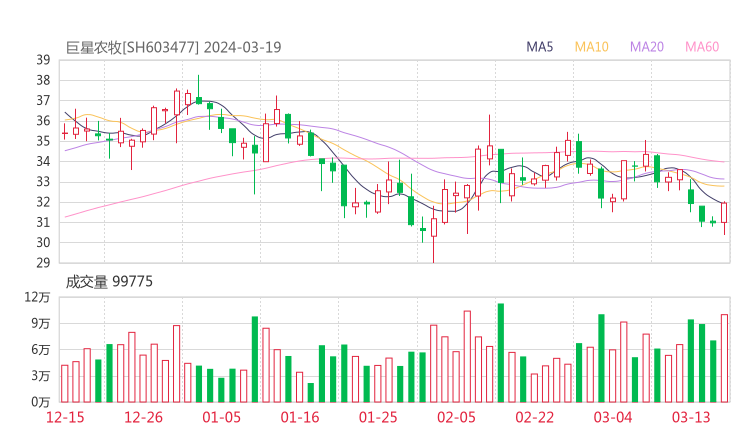Image resolution: width=740 pixels, height=440 pixels.
Task: Click the 31 price axis label
Action: 43,222
